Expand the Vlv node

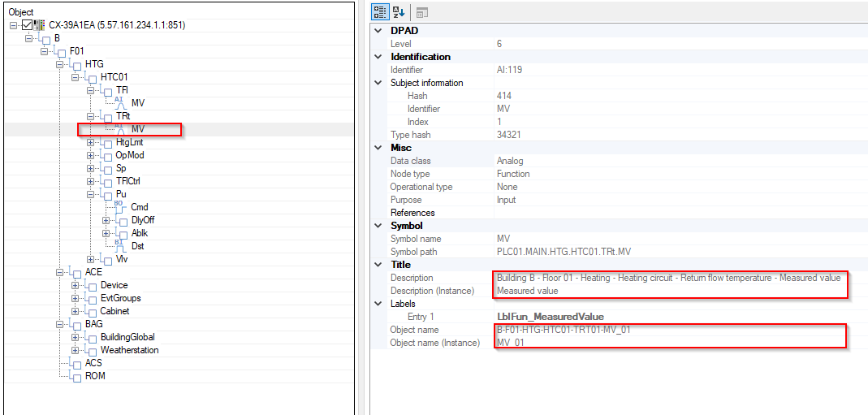coord(91,259)
